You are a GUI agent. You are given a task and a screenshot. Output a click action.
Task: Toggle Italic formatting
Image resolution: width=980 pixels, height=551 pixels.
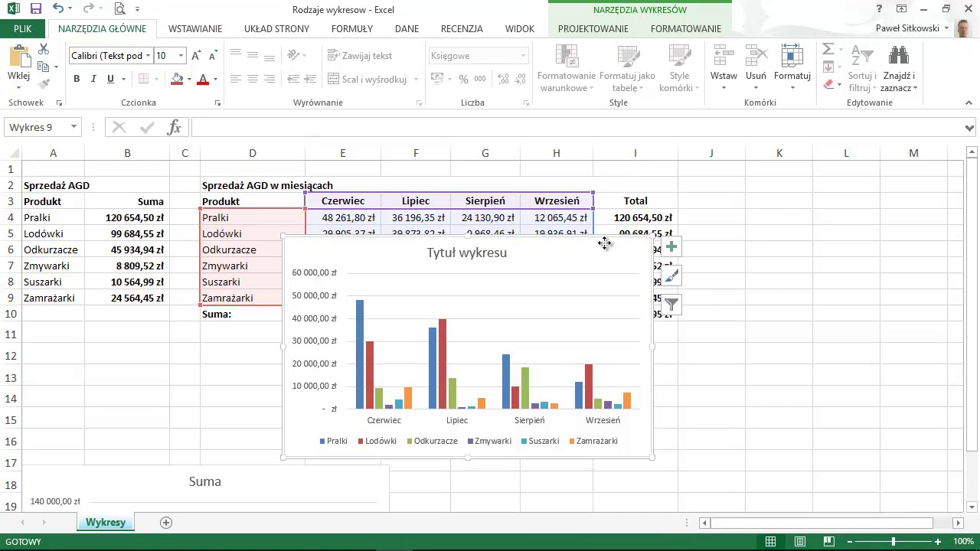[93, 79]
